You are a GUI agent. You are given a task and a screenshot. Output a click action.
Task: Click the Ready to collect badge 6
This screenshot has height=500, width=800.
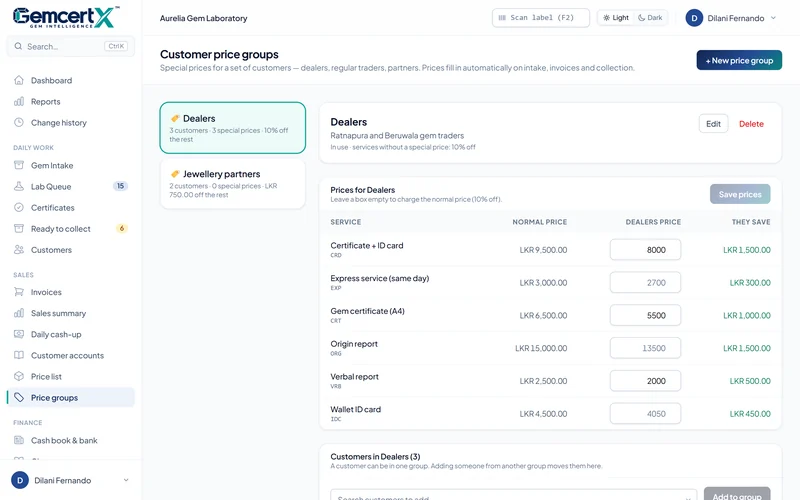[x=121, y=228]
